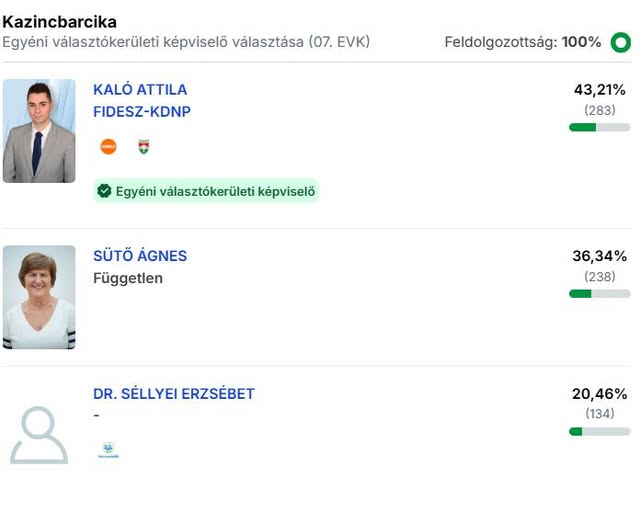Viewport: 640px width, 523px height.
Task: Open Kaló Attila's candidate photo
Action: click(x=39, y=131)
